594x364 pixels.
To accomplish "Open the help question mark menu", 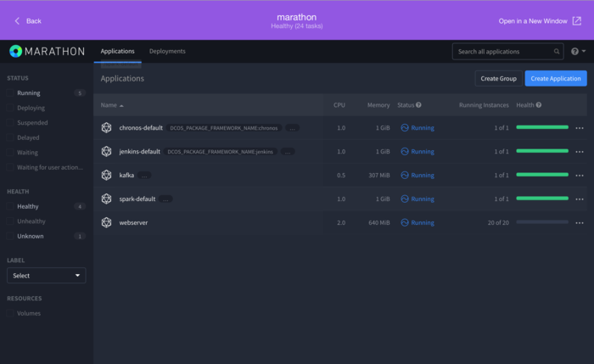I will coord(578,51).
